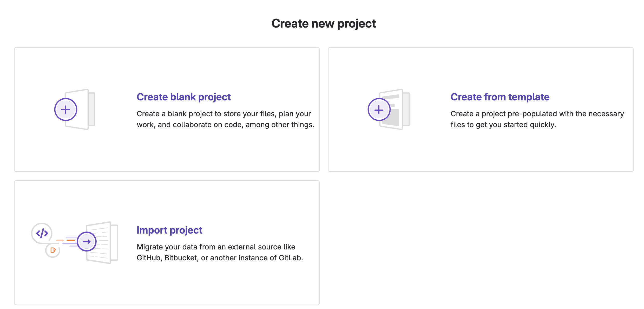Open the Create blank project link
This screenshot has width=644, height=309.
(183, 97)
